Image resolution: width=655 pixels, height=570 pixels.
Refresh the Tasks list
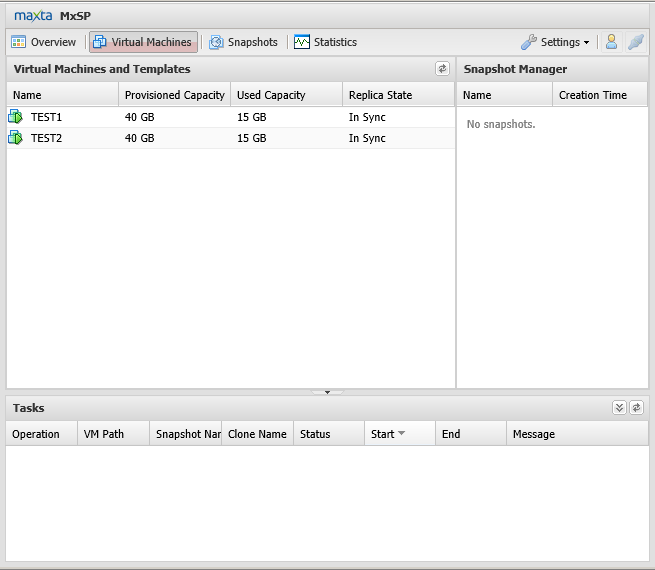[x=637, y=408]
